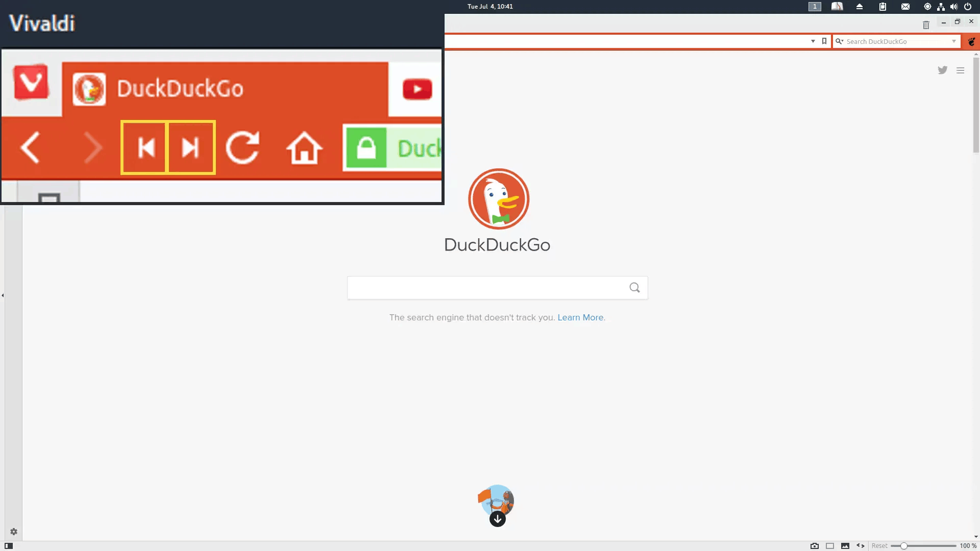This screenshot has width=980, height=551.
Task: Open Vivaldi settings gear in side panel
Action: [14, 532]
